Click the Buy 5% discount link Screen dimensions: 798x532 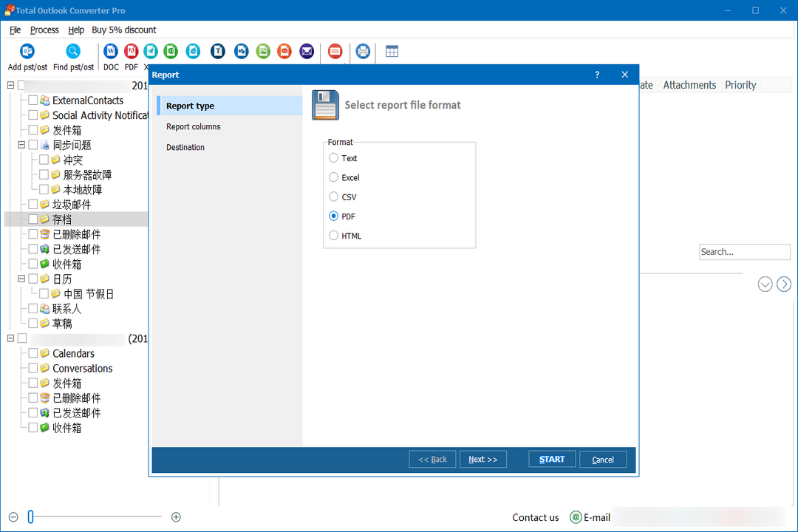pyautogui.click(x=123, y=30)
